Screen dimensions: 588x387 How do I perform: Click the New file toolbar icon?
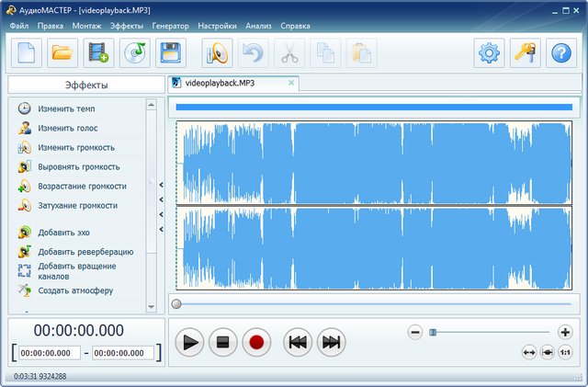coord(26,53)
